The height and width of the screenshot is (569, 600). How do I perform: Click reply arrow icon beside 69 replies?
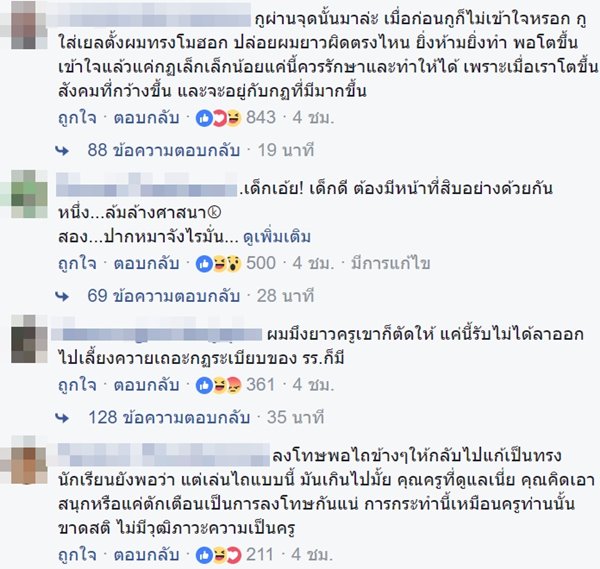click(x=62, y=297)
